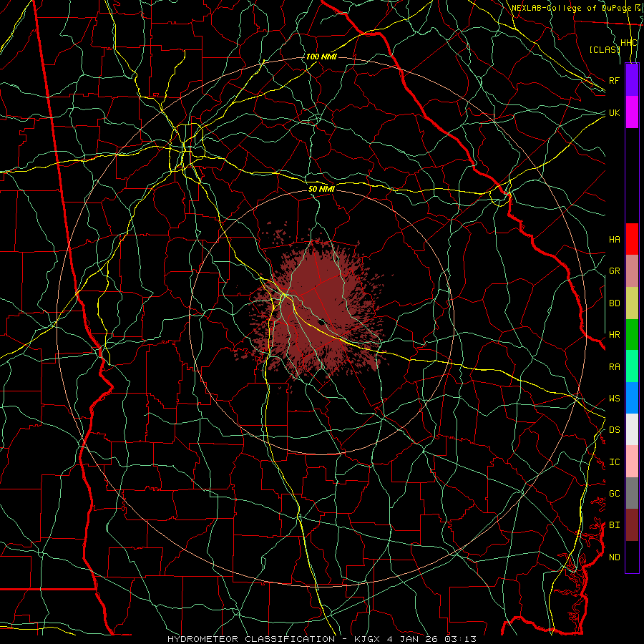Click the HHC product code label
The image size is (644, 644).
[x=628, y=42]
